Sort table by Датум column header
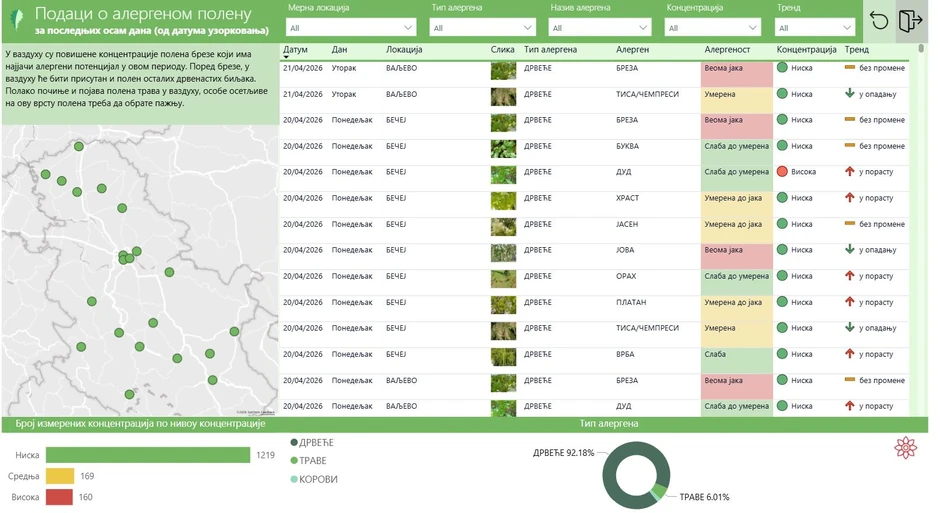This screenshot has height=513, width=940. (x=295, y=49)
